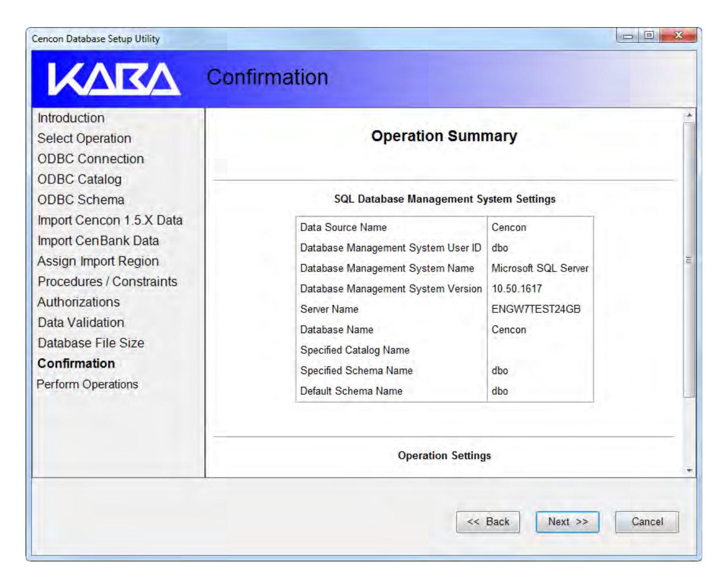Click the scrollbar down arrow
Image resolution: width=724 pixels, height=588 pixels.
click(x=689, y=471)
